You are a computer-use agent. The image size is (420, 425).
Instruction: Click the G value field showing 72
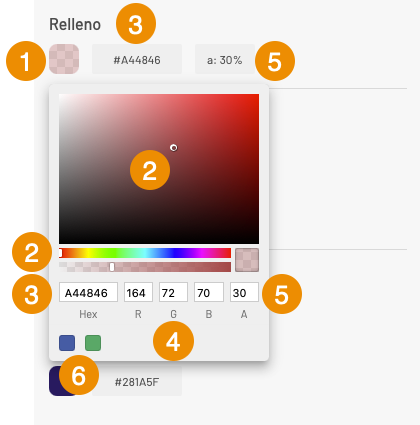point(173,292)
